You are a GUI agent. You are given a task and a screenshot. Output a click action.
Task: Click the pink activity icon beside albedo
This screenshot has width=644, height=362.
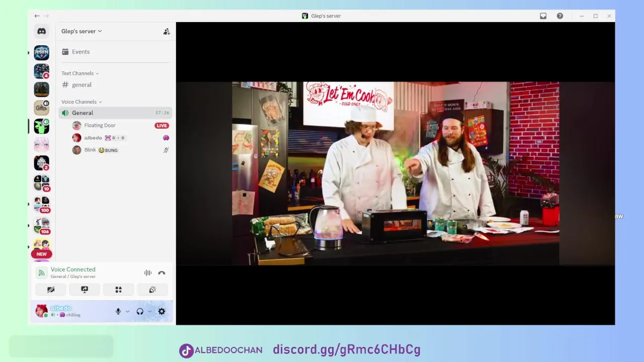pyautogui.click(x=166, y=138)
